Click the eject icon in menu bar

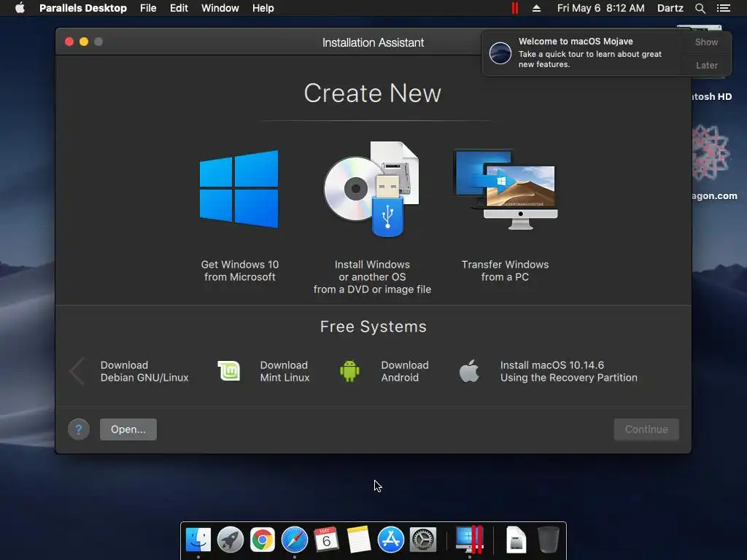coord(536,8)
